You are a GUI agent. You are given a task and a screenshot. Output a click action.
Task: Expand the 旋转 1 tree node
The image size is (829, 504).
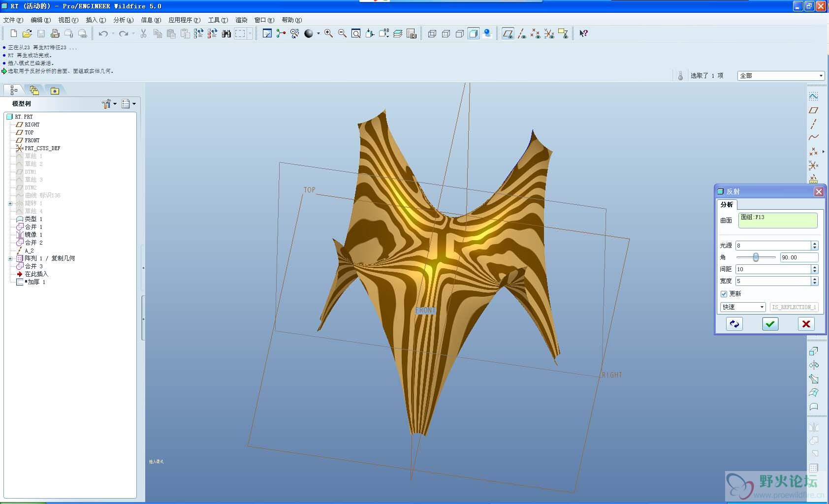pyautogui.click(x=10, y=203)
